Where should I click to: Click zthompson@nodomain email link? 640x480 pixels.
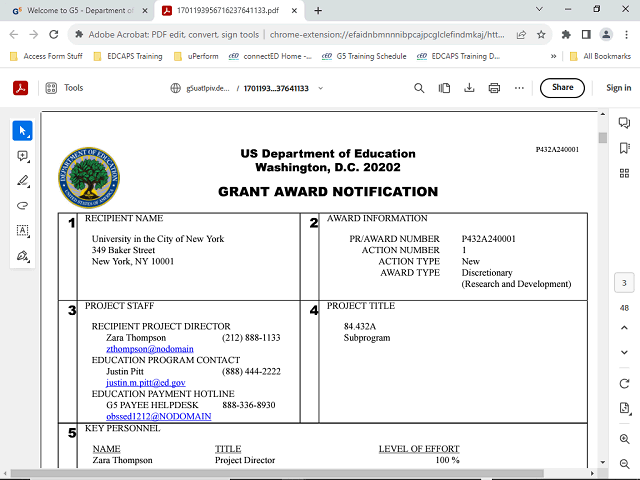(x=150, y=349)
